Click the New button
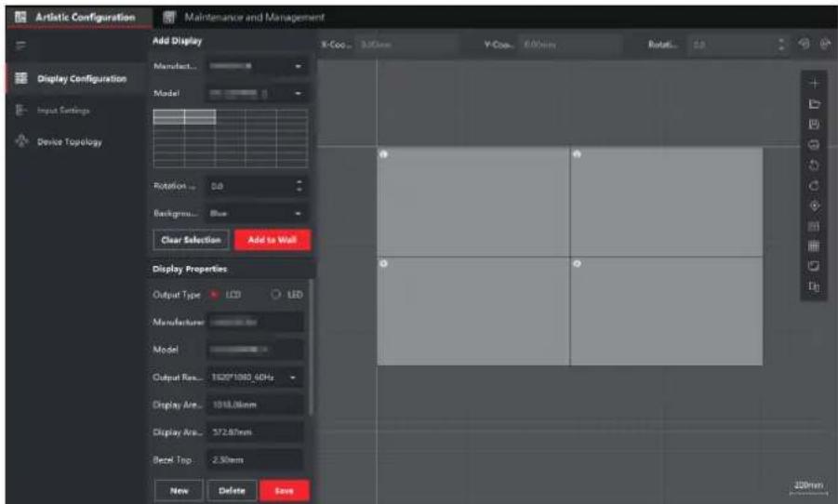This screenshot has height=504, width=838. [x=179, y=491]
